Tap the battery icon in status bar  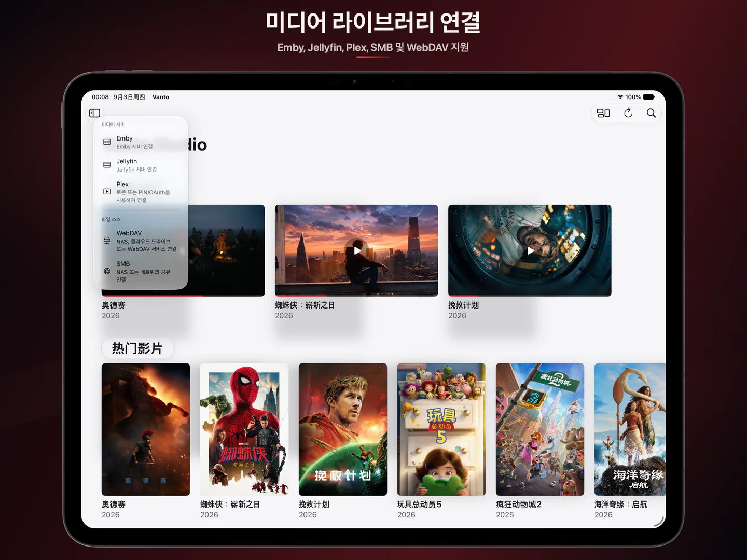(x=649, y=97)
